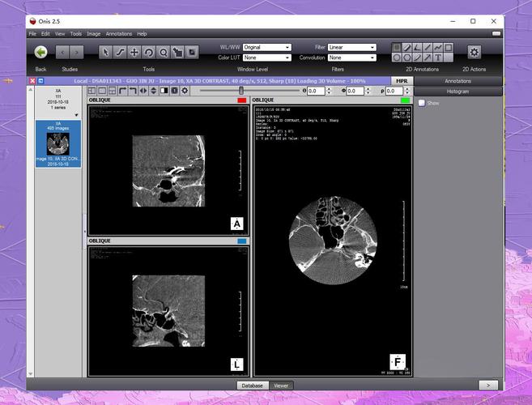Open the 2D Actions gear icon

(x=474, y=53)
